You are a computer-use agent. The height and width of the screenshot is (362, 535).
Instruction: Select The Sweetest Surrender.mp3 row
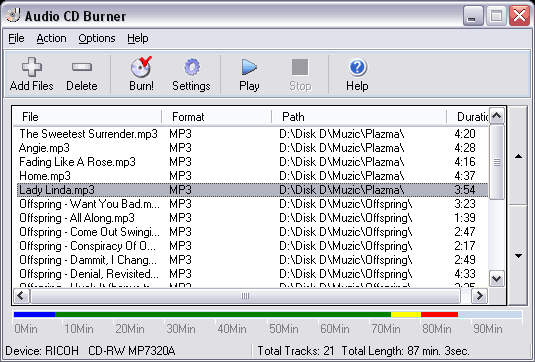coord(252,134)
